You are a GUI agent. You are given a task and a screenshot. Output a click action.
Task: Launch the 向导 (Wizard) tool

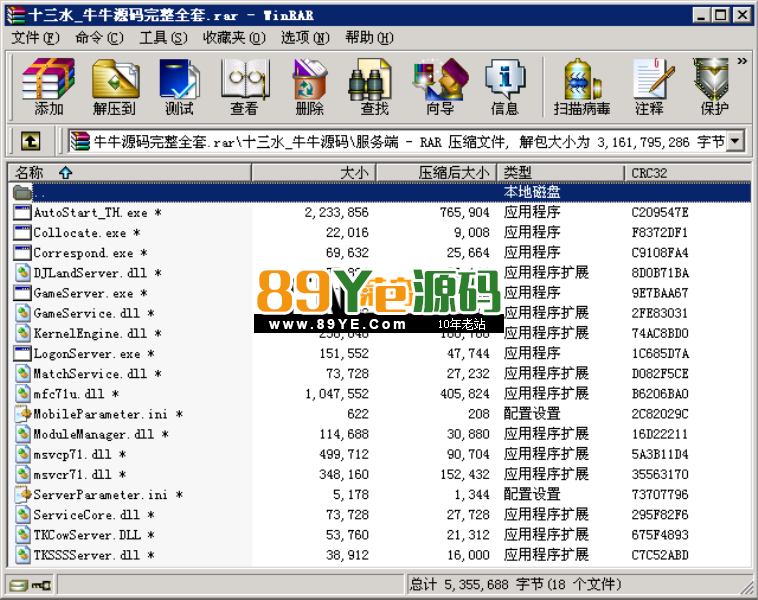pyautogui.click(x=440, y=87)
